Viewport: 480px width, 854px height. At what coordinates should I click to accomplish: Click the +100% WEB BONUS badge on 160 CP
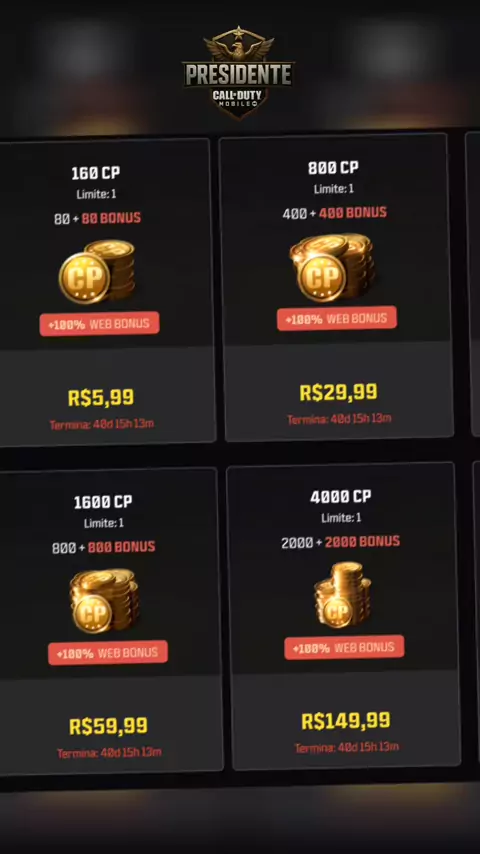(x=99, y=324)
